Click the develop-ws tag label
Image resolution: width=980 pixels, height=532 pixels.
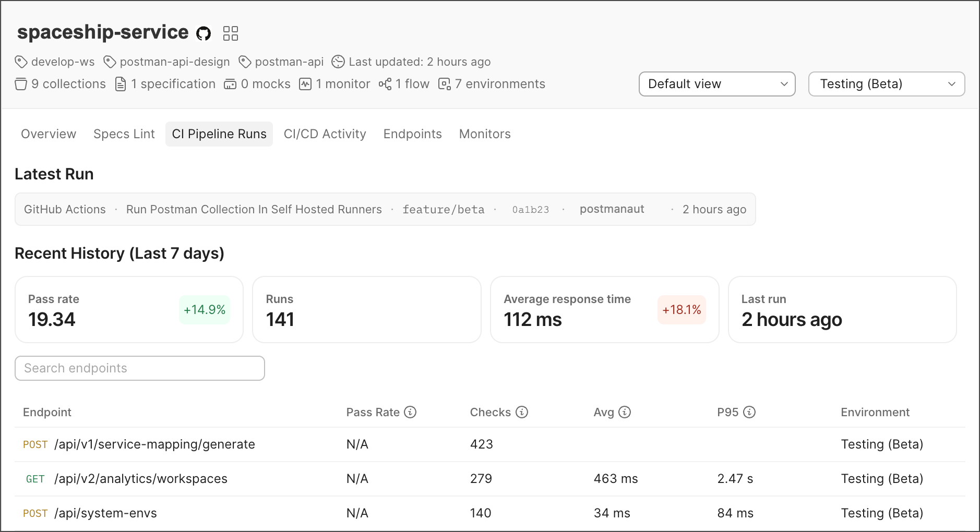pyautogui.click(x=62, y=62)
